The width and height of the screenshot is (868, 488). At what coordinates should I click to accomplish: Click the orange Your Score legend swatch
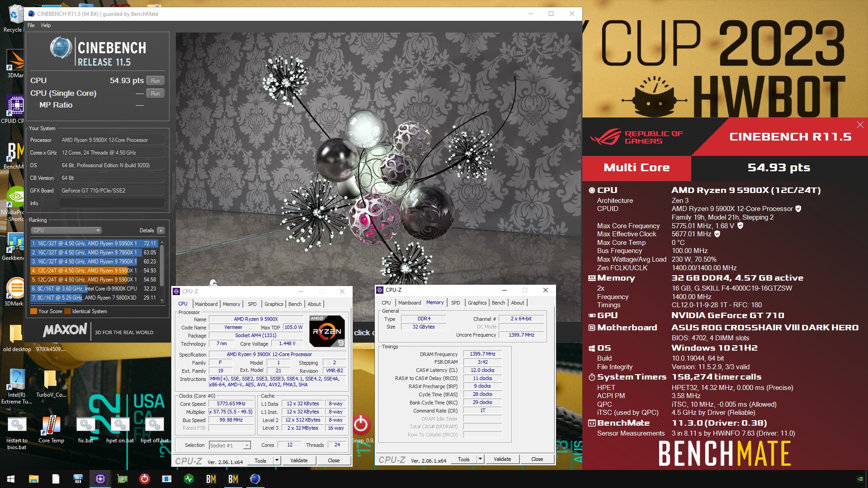(33, 311)
